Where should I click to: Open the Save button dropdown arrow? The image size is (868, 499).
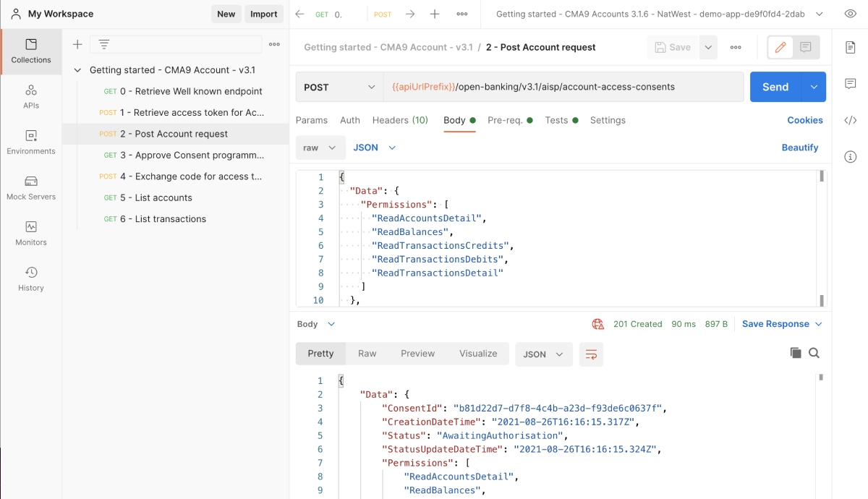[x=708, y=47]
